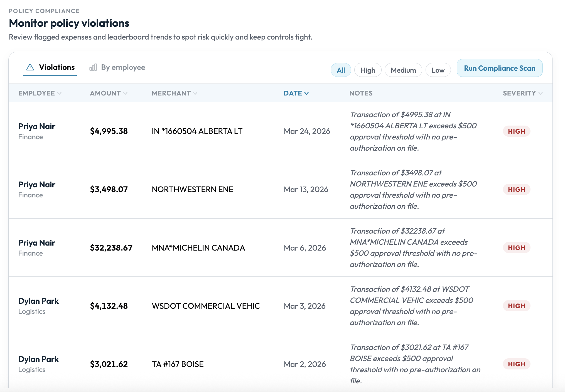The image size is (565, 392).
Task: Sort by the Severity column
Action: (523, 93)
